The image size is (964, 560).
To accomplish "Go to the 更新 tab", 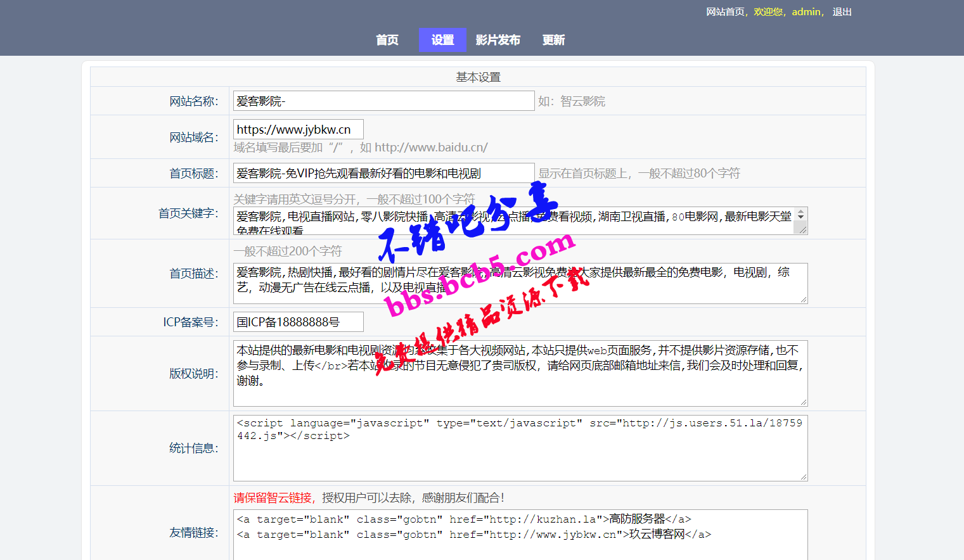I will coord(553,40).
